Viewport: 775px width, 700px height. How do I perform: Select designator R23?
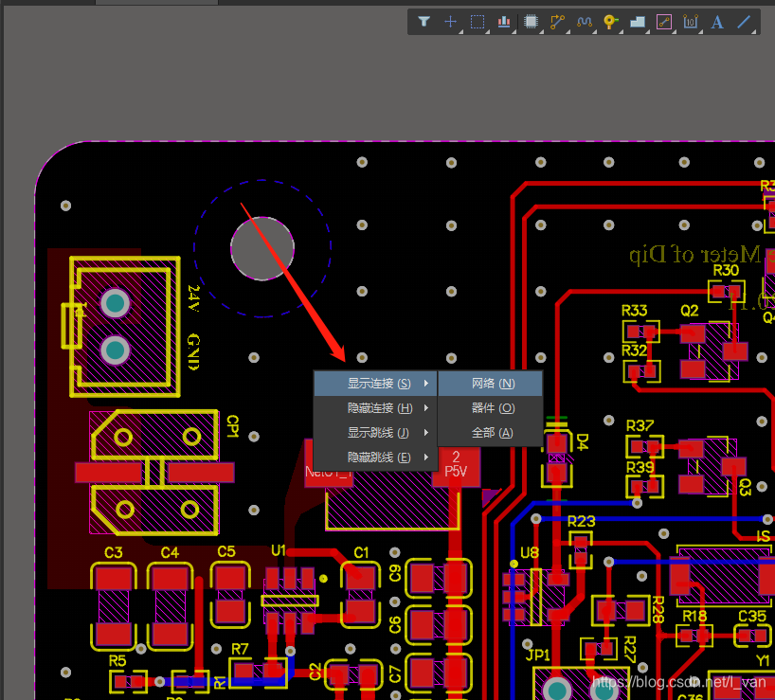coord(582,522)
